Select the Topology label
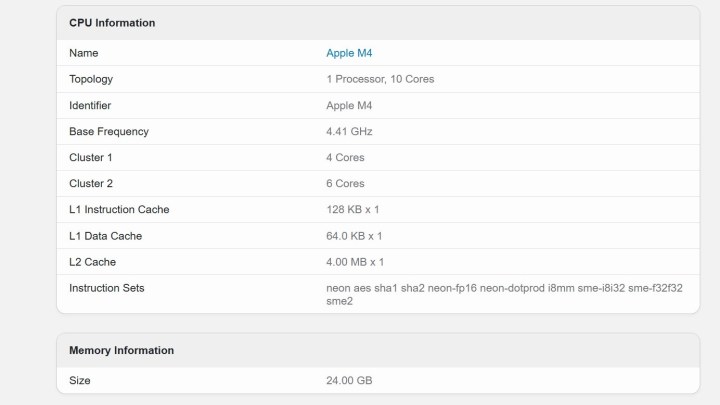Image resolution: width=720 pixels, height=405 pixels. pyautogui.click(x=91, y=79)
